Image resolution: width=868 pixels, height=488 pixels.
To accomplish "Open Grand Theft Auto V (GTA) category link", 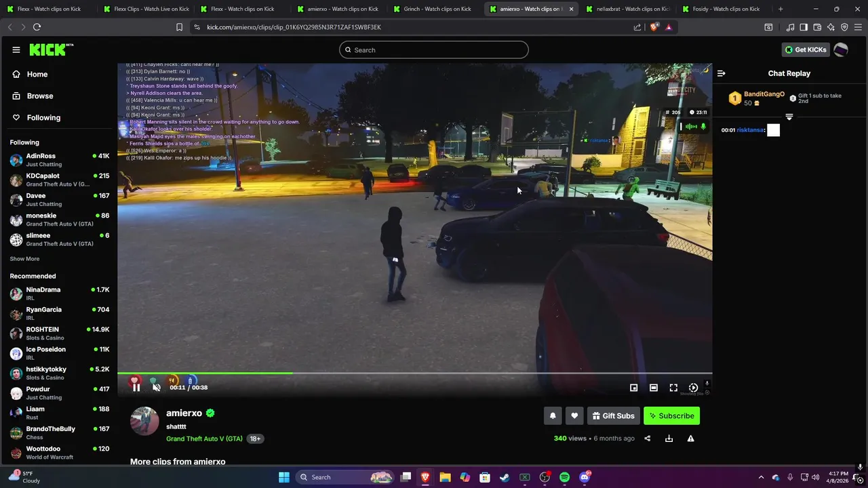I will pyautogui.click(x=204, y=439).
